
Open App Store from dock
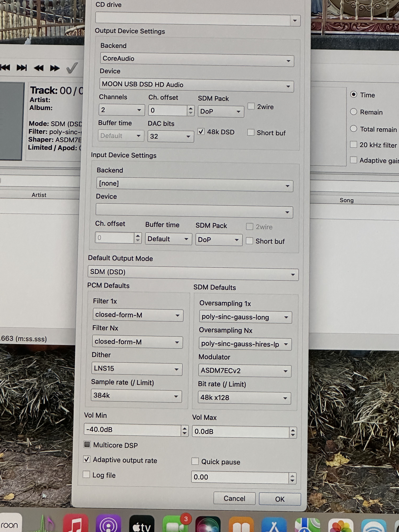pos(274,524)
